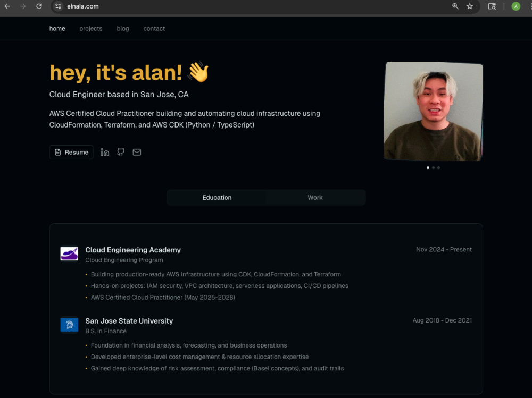Click the AWS Certified Cloud Practitioner intro paragraph
The height and width of the screenshot is (398, 532).
185,119
